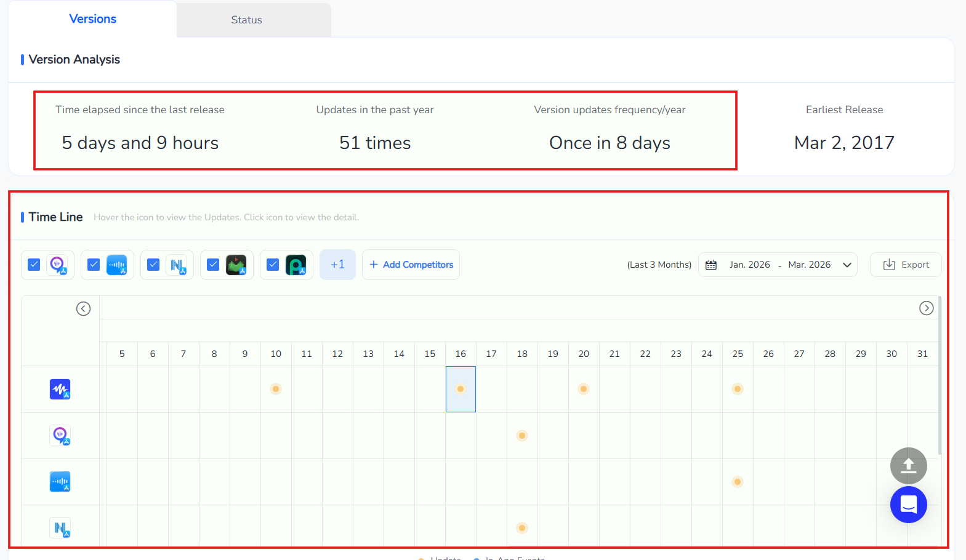Switch to the Status tab
Screen dimensions: 966x560
click(246, 20)
